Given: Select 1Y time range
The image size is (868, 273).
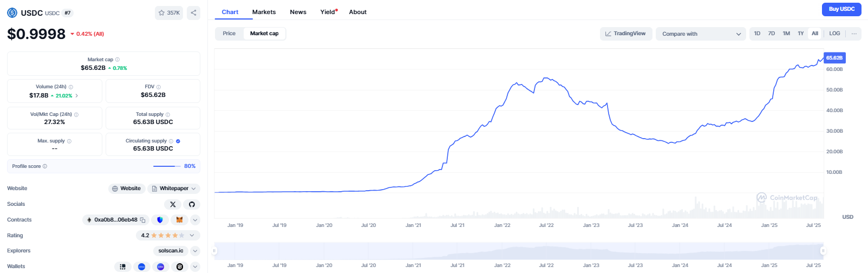Looking at the screenshot, I should pyautogui.click(x=800, y=34).
